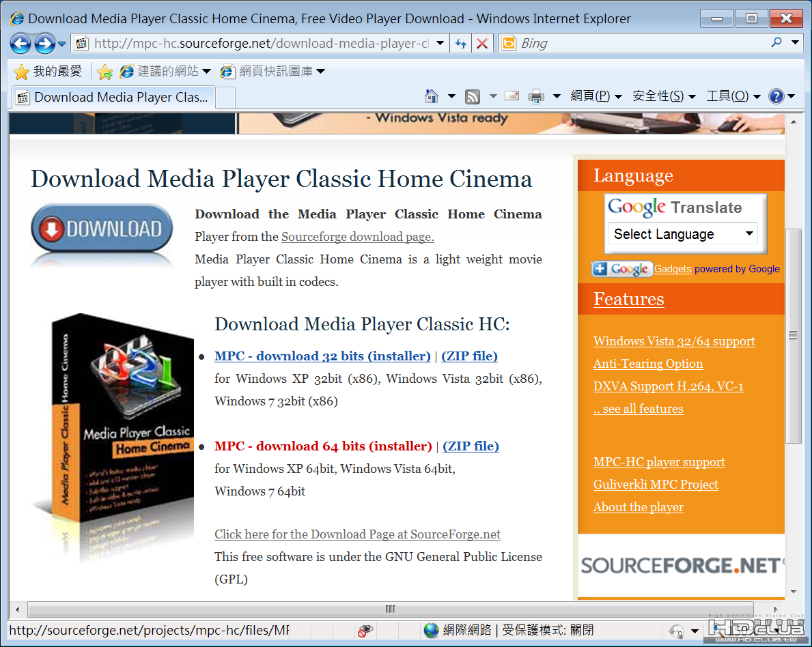Click Add to Favorites bar star icon

[104, 72]
